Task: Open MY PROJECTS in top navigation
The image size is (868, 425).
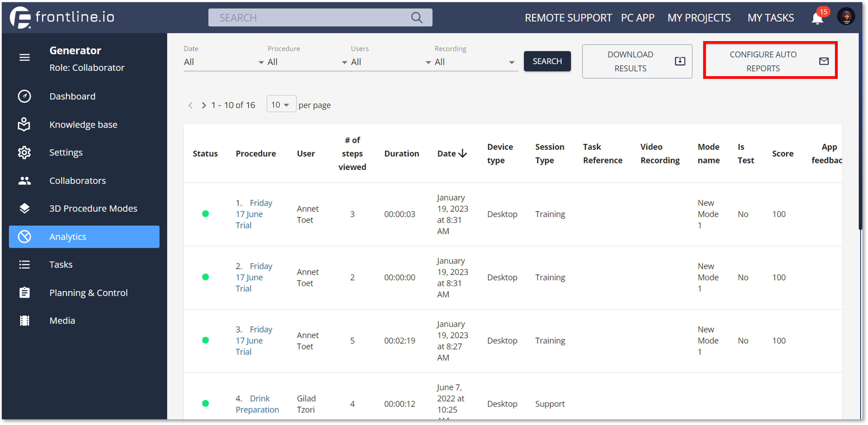Action: (699, 18)
